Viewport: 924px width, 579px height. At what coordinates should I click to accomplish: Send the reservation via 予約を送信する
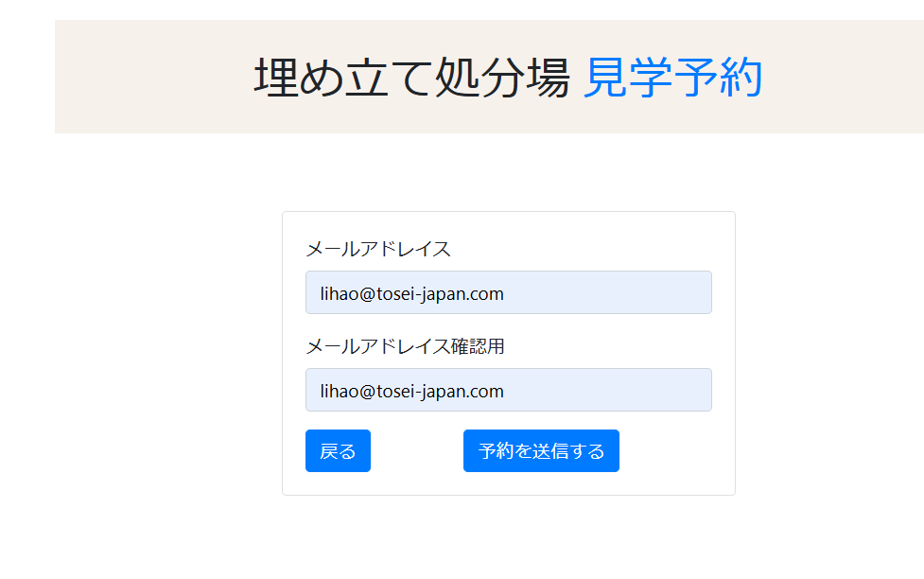(541, 450)
